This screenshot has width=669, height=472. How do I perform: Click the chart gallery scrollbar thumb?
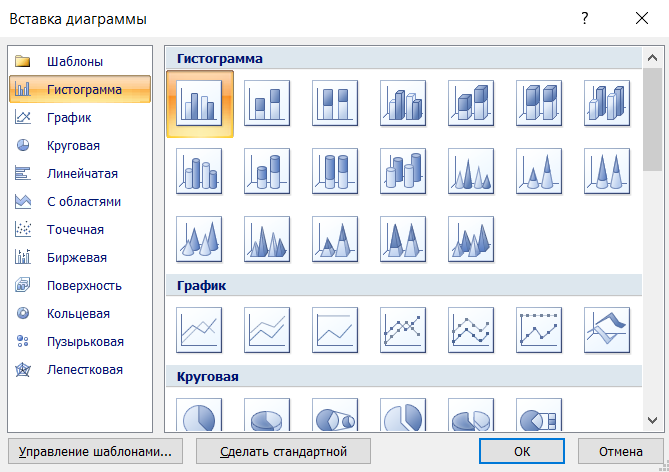652,119
